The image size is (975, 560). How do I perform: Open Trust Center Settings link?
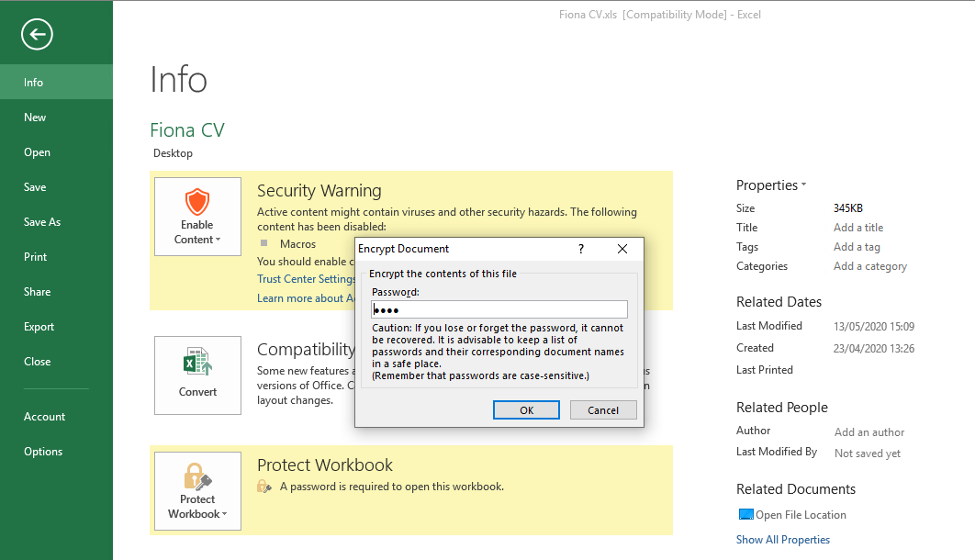306,279
